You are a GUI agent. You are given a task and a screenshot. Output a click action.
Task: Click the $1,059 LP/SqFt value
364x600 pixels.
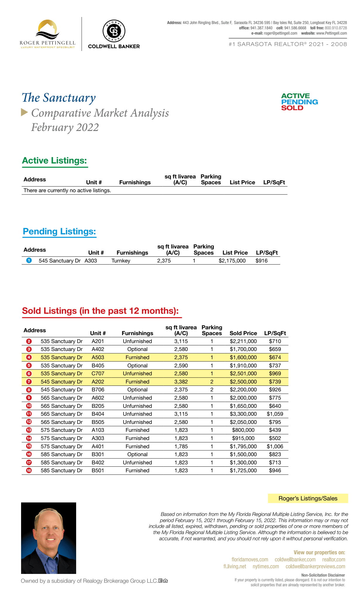tap(275, 414)
